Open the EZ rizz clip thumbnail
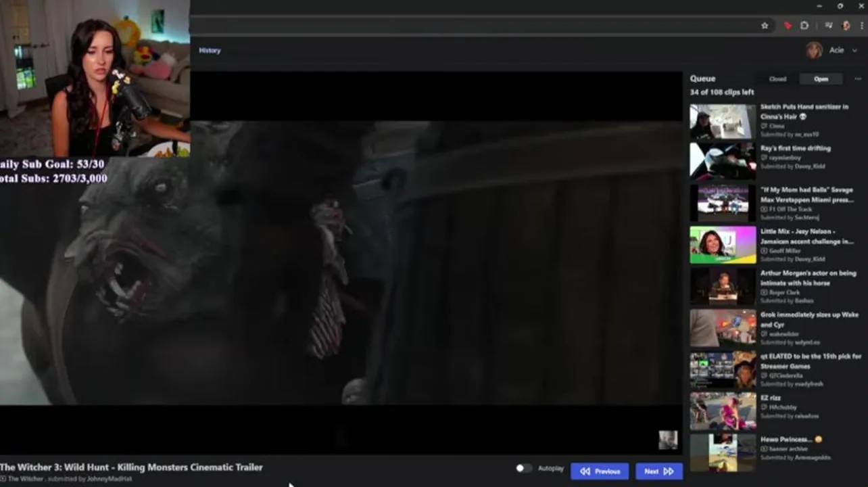 point(723,411)
